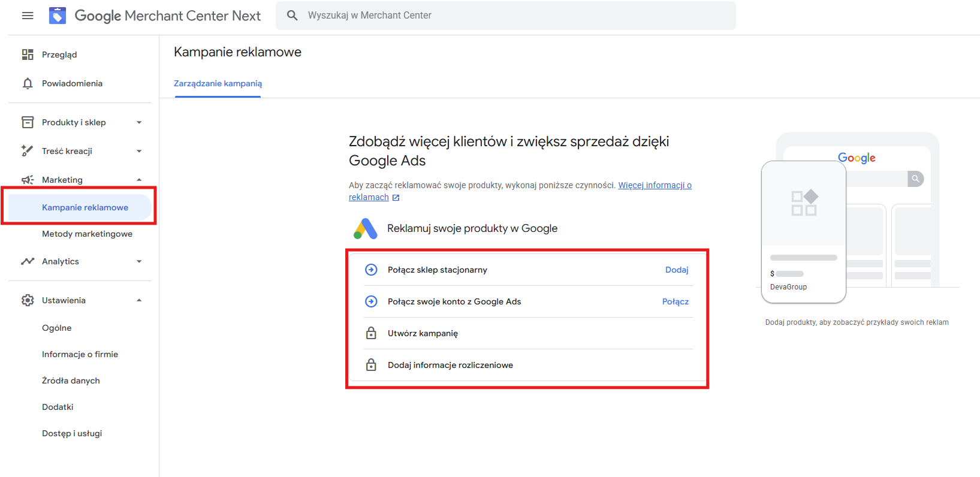Click external link icon after reklamach
The image size is (980, 477).
pos(396,198)
